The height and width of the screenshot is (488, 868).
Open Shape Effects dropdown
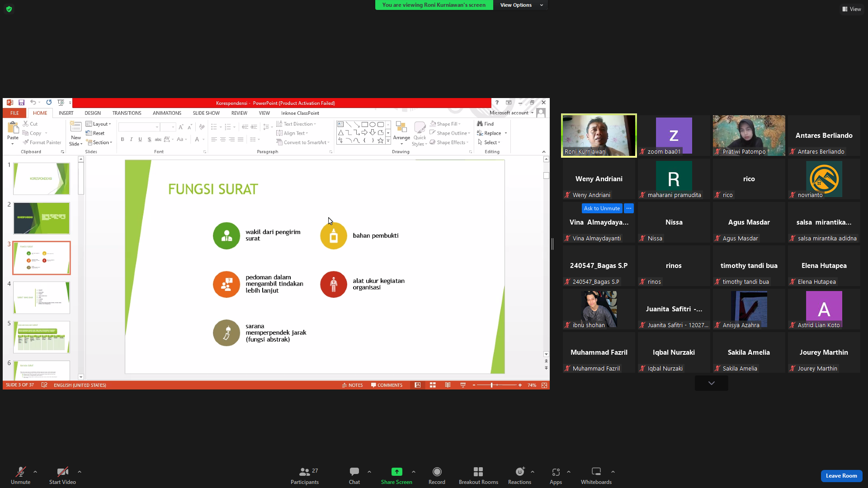tap(449, 142)
